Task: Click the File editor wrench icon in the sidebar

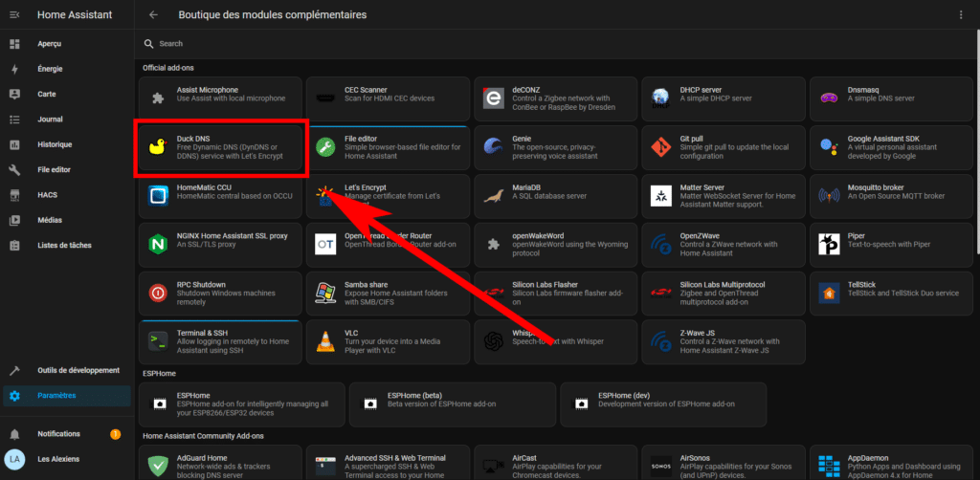Action: tap(15, 170)
